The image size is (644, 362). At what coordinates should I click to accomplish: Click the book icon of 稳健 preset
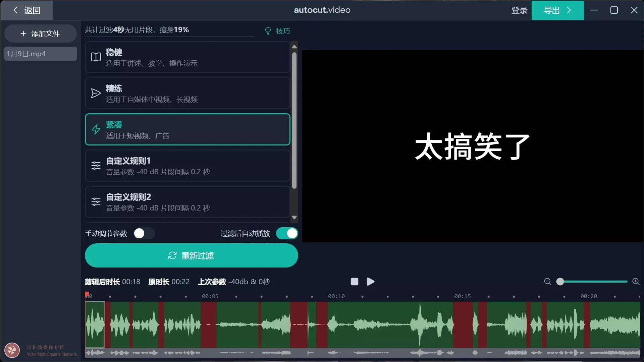[96, 57]
